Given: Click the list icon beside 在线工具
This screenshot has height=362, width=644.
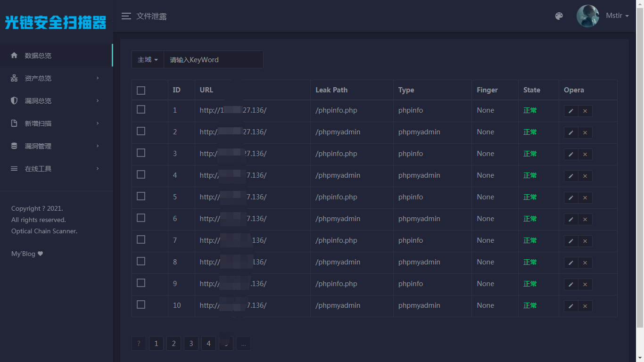Looking at the screenshot, I should coord(14,169).
